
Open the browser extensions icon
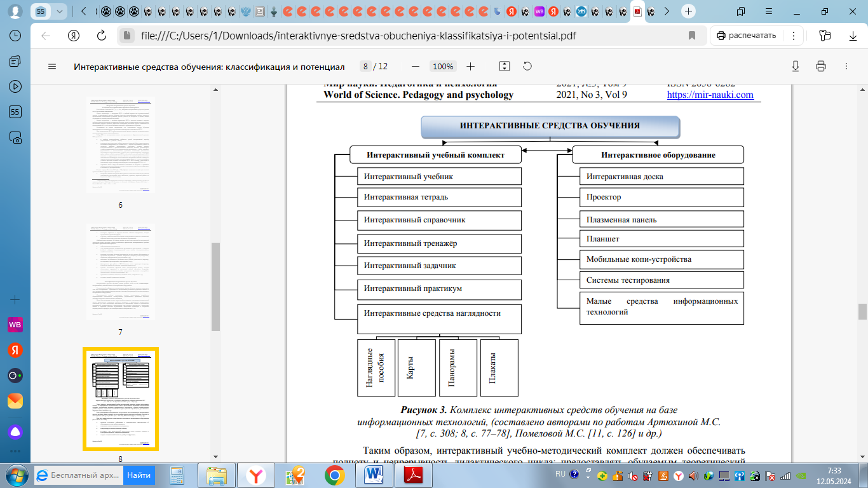click(825, 36)
